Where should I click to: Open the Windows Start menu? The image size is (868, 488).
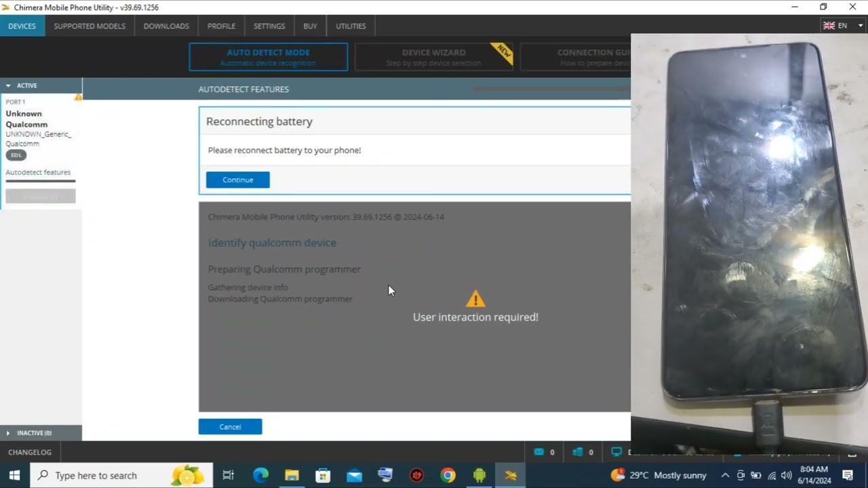tap(15, 475)
